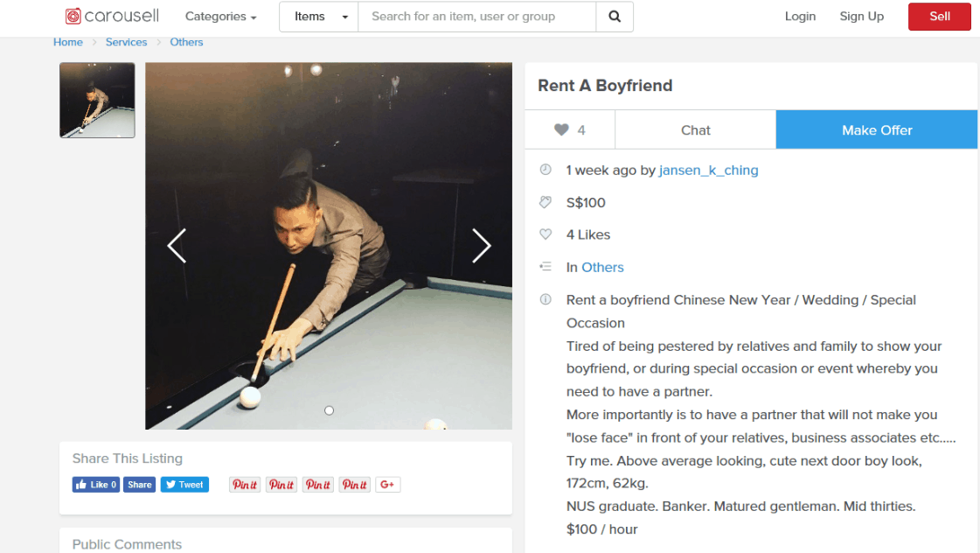Like the listing with heart button

tap(570, 130)
